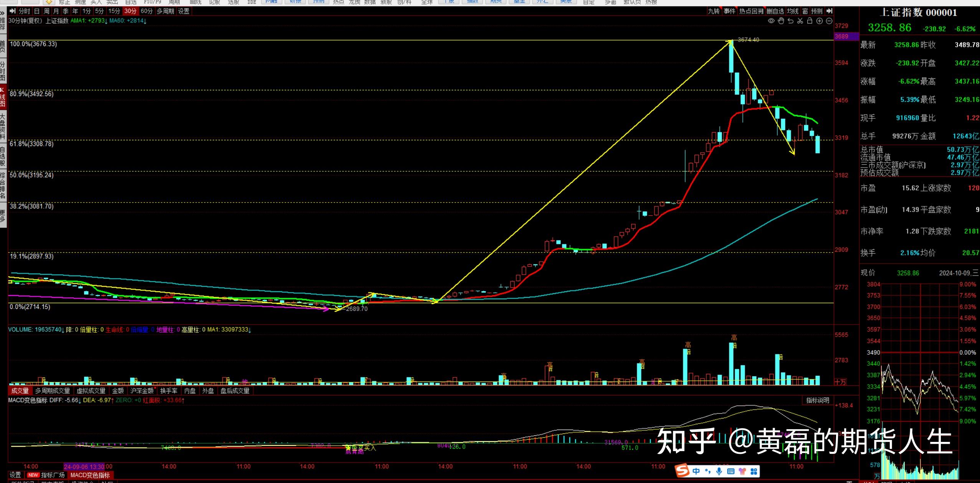The width and height of the screenshot is (980, 483).
Task: Switch chart to 1分 period
Action: pyautogui.click(x=86, y=11)
